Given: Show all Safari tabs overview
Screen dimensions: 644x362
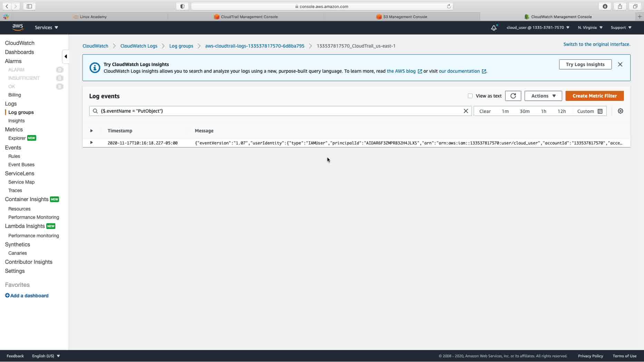Looking at the screenshot, I should point(635,6).
